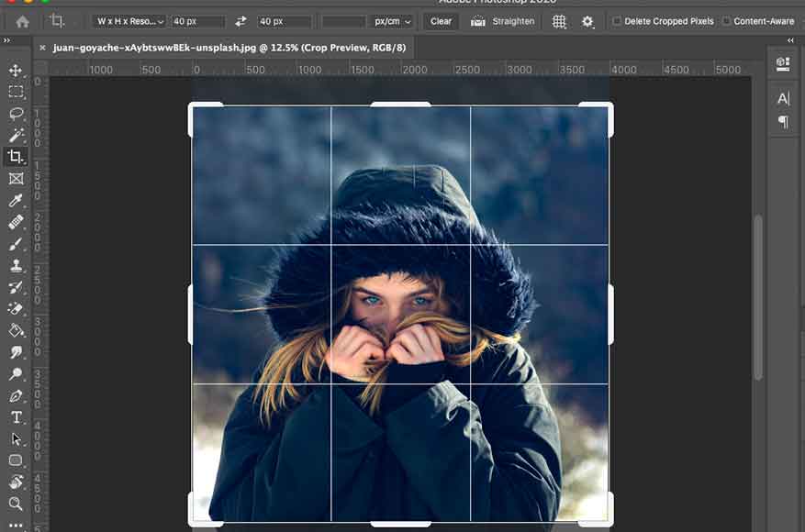Viewport: 805px width, 532px height.
Task: Choose the Clone Stamp tool
Action: click(x=16, y=266)
